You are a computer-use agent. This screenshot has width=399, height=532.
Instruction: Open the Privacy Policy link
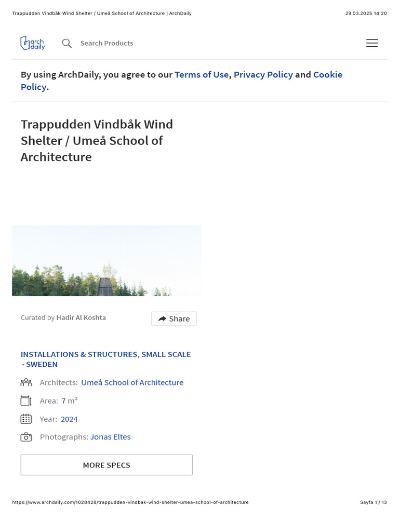pos(263,75)
